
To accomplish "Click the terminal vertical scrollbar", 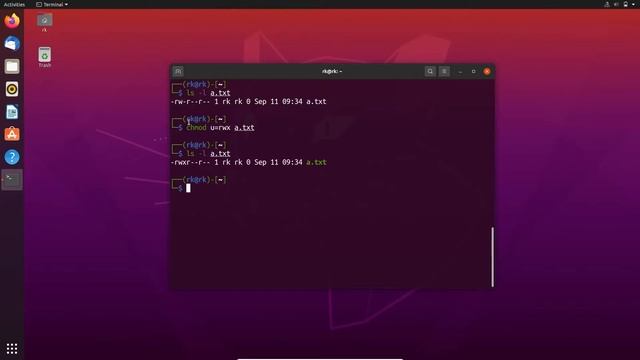I will 493,257.
